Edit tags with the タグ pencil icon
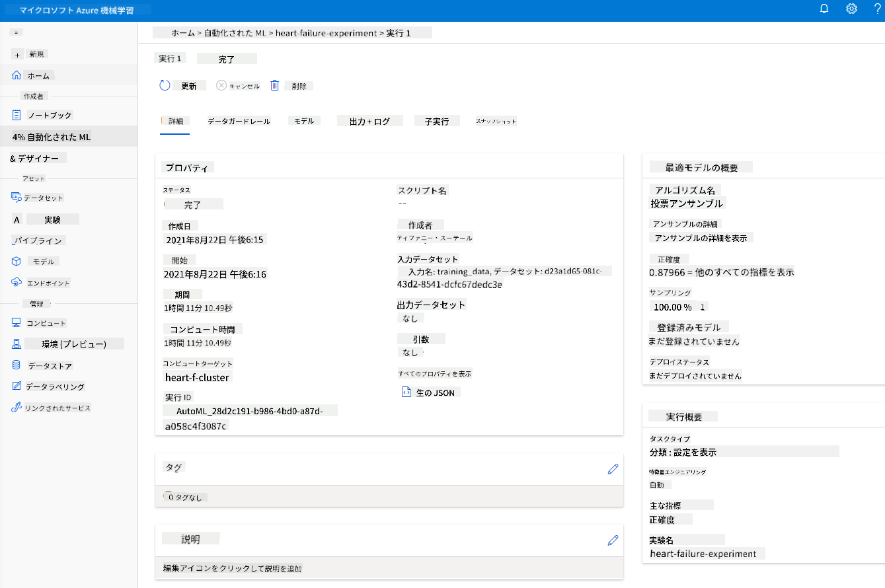This screenshot has width=885, height=588. point(613,469)
